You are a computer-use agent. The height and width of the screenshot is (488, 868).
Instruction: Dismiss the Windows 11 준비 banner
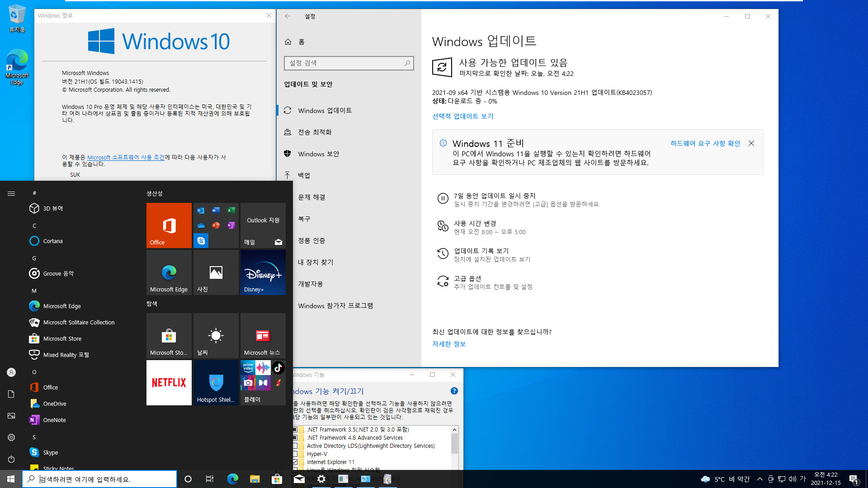click(x=751, y=143)
